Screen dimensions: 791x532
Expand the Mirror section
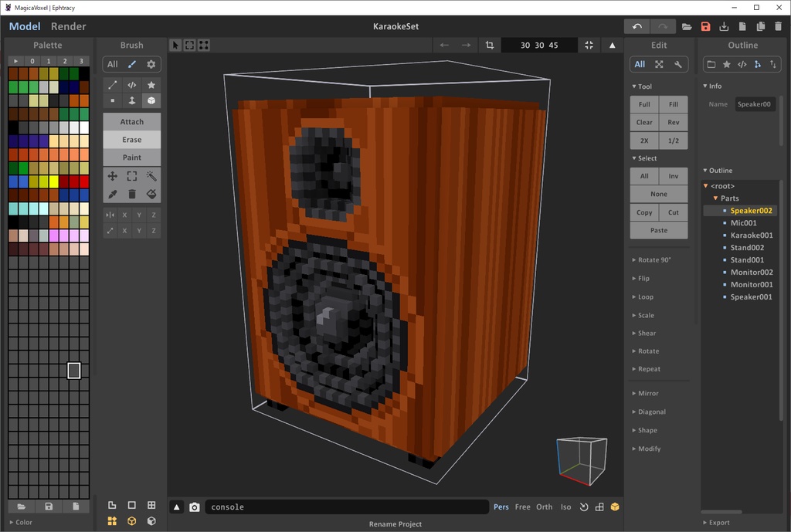pyautogui.click(x=645, y=393)
